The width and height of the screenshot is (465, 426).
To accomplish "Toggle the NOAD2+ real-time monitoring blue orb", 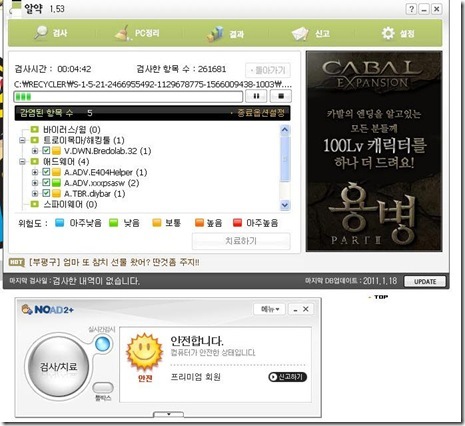I will (x=102, y=344).
